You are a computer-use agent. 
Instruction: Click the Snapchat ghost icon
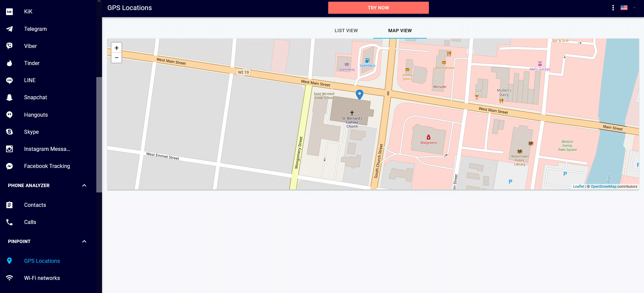pyautogui.click(x=9, y=97)
